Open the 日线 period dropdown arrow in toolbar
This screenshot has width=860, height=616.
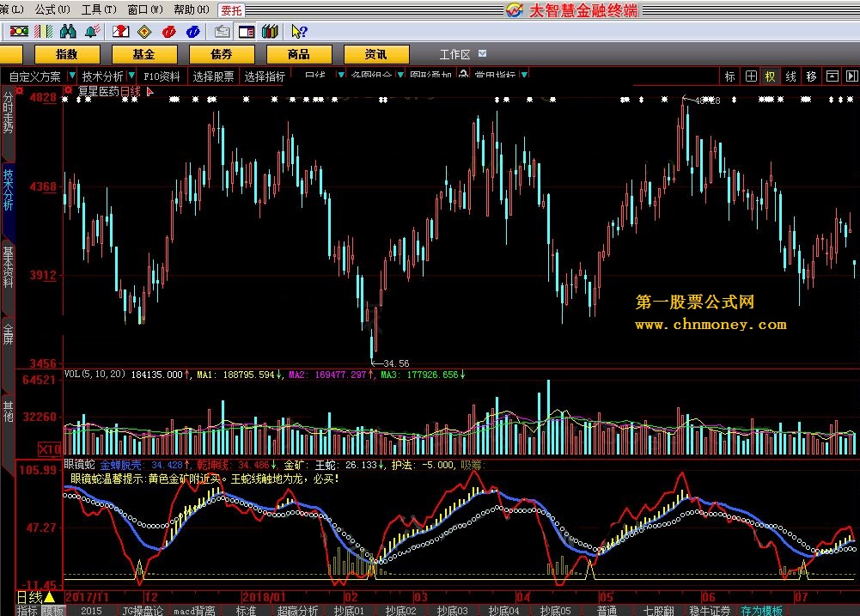coord(341,74)
